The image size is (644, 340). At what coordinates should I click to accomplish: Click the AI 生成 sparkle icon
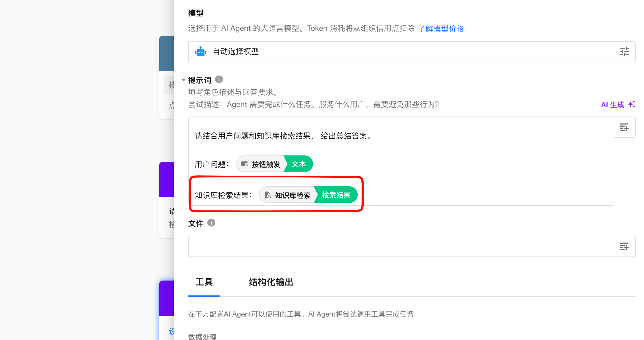[632, 104]
